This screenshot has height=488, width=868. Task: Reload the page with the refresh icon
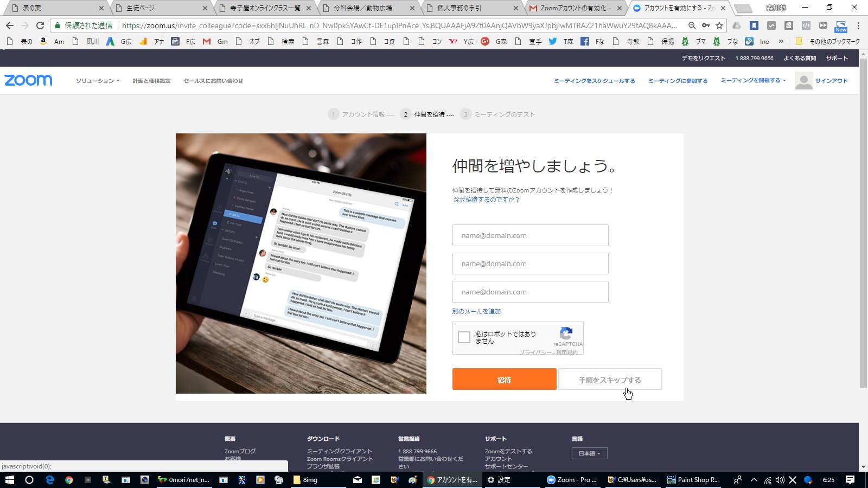[x=40, y=25]
